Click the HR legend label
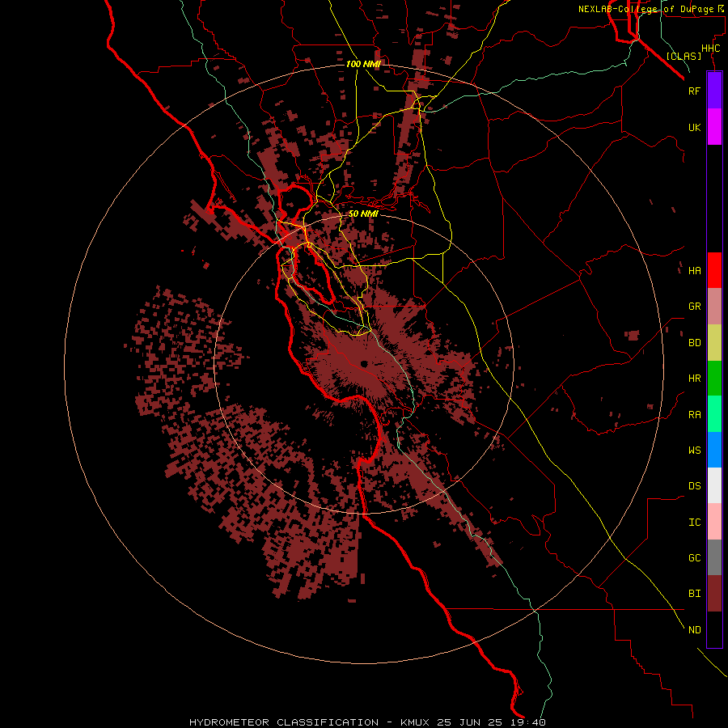Image resolution: width=728 pixels, height=728 pixels. pyautogui.click(x=694, y=379)
